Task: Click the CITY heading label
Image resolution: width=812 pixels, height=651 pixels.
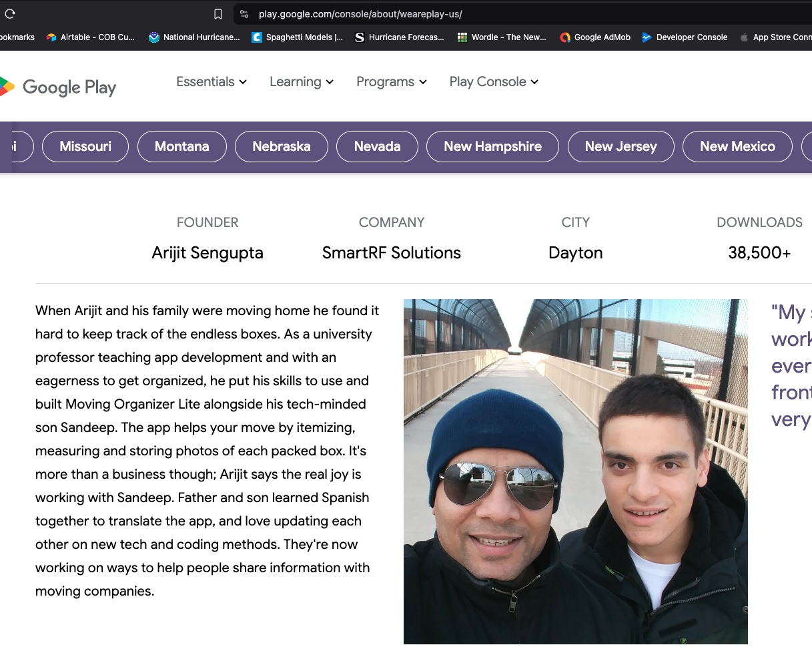Action: pyautogui.click(x=576, y=222)
